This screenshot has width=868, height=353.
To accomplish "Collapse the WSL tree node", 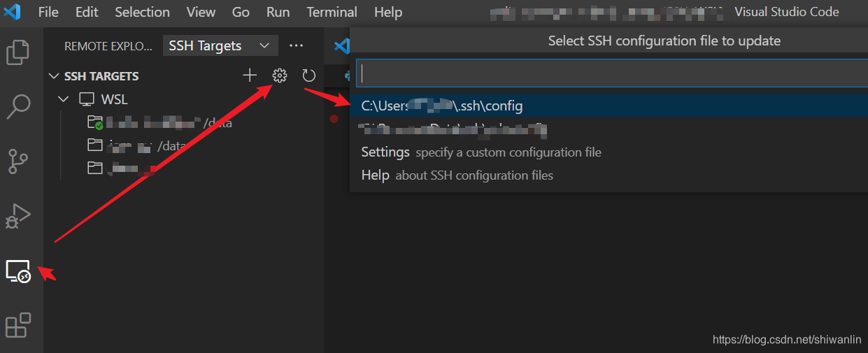I will tap(64, 99).
